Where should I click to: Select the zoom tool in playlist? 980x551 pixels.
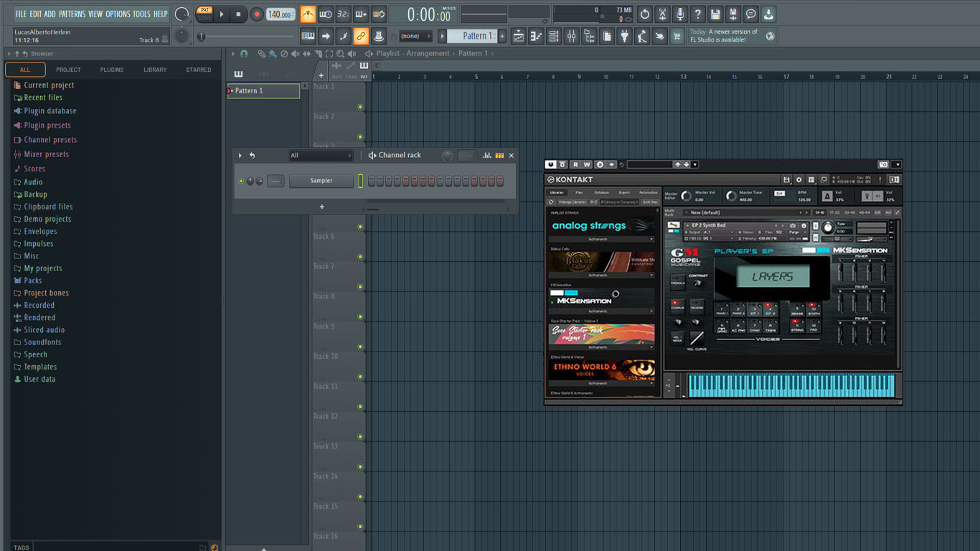pos(340,54)
